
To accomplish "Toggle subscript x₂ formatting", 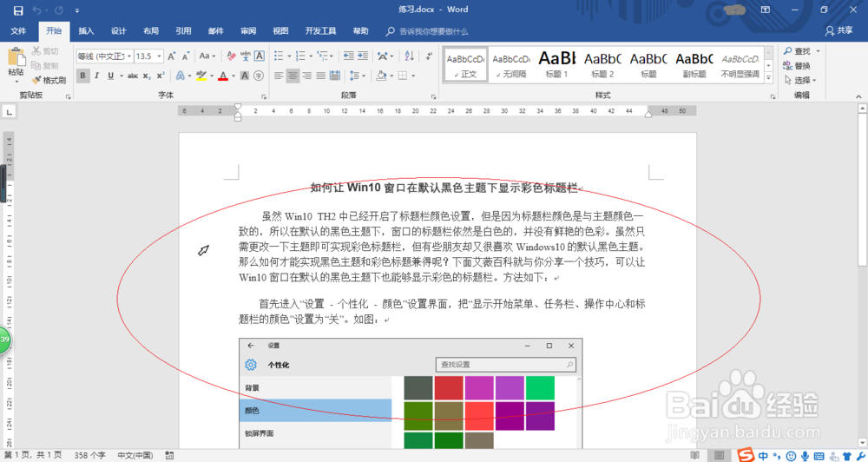I will click(x=146, y=76).
